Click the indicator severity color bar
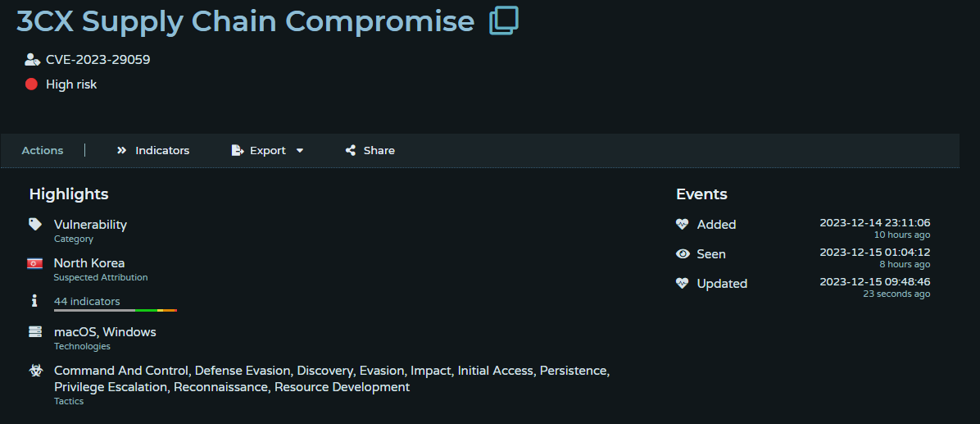 (x=116, y=310)
